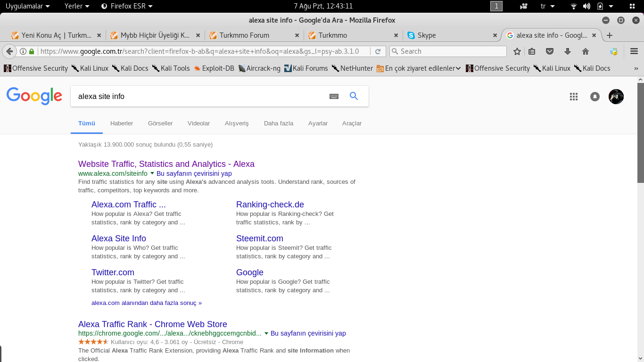Click the page's vertical scrollbar thumb

point(640,133)
